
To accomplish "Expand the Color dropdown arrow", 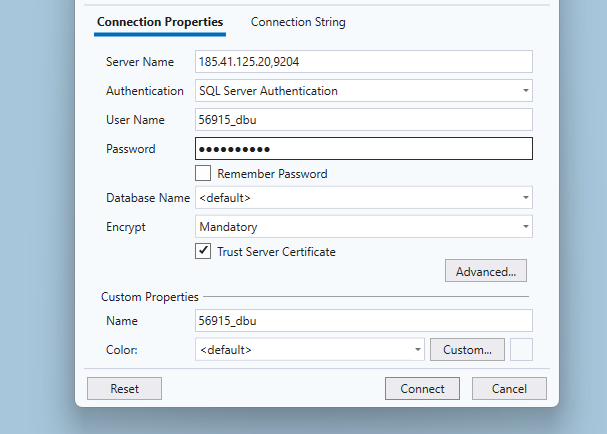I will [418, 350].
